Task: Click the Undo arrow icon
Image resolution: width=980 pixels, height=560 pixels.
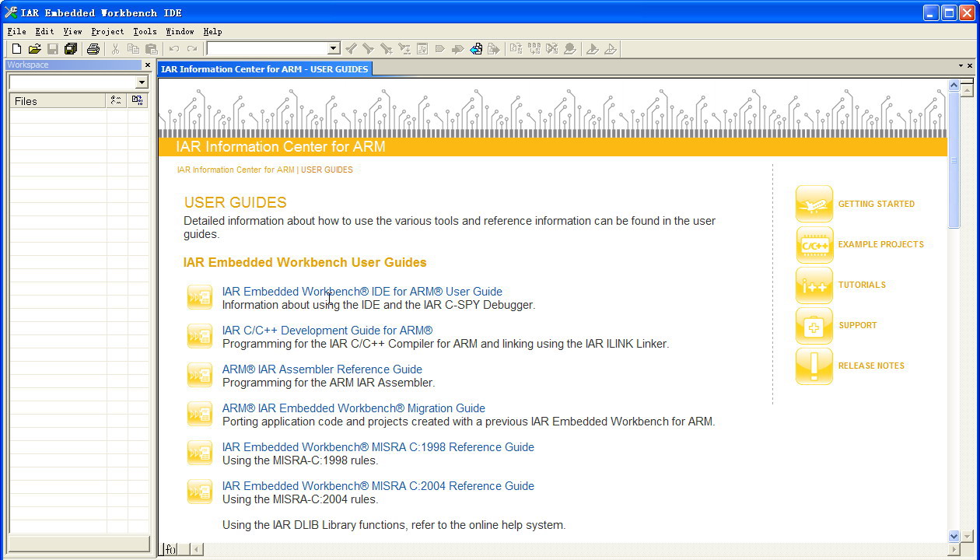Action: [174, 49]
